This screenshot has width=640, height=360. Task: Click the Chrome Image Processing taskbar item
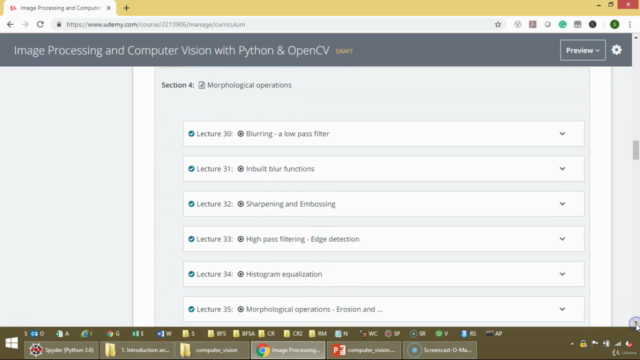288,350
